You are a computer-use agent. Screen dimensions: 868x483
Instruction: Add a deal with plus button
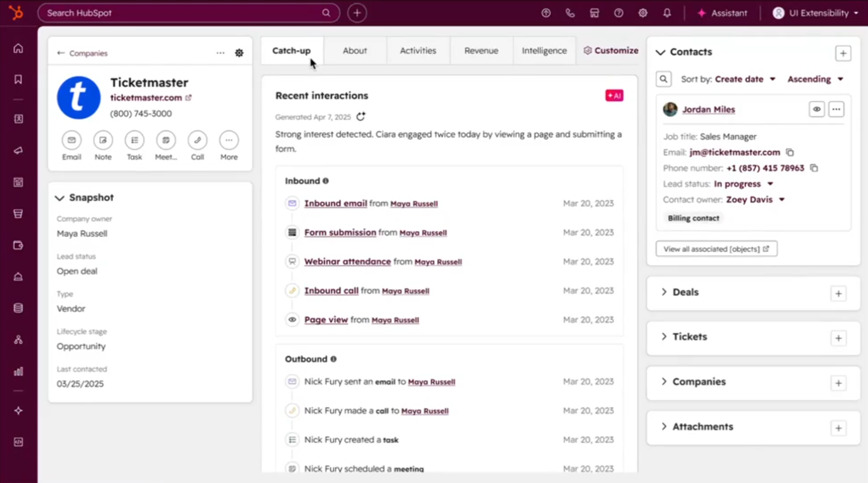click(x=838, y=294)
